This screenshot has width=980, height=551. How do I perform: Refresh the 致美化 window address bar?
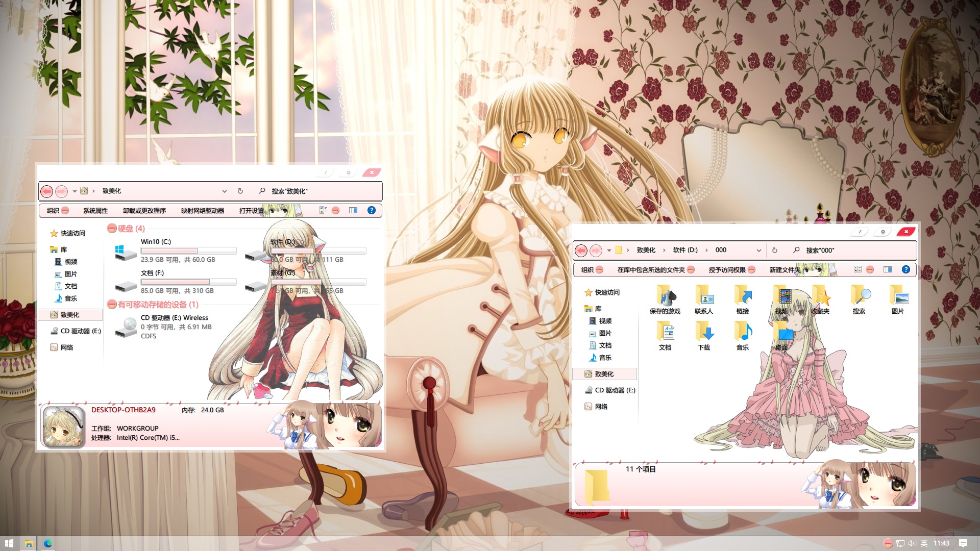point(240,191)
